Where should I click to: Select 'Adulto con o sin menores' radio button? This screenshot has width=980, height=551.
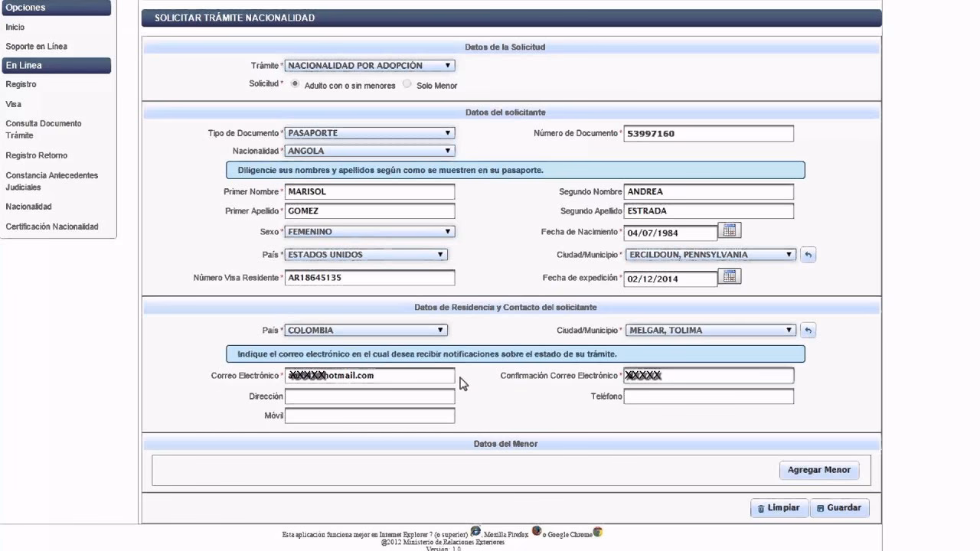296,84
